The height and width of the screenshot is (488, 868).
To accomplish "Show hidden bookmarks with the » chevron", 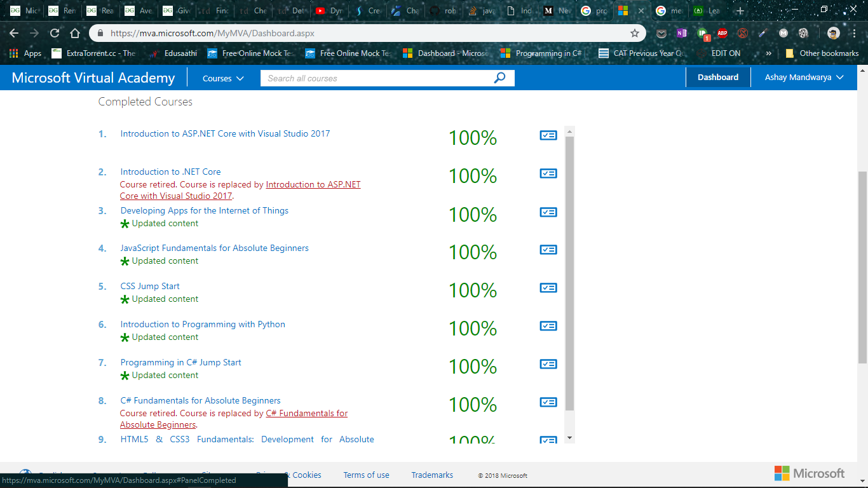I will click(x=769, y=53).
